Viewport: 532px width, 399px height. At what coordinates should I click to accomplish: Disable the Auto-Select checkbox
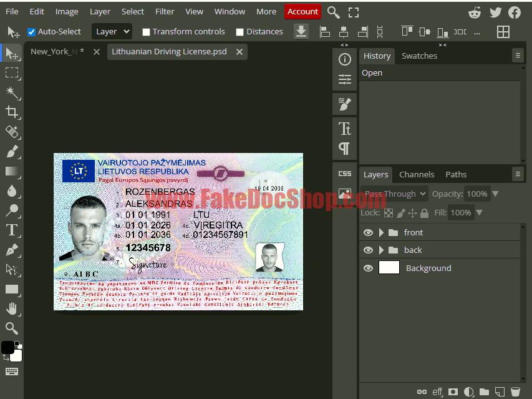[32, 32]
